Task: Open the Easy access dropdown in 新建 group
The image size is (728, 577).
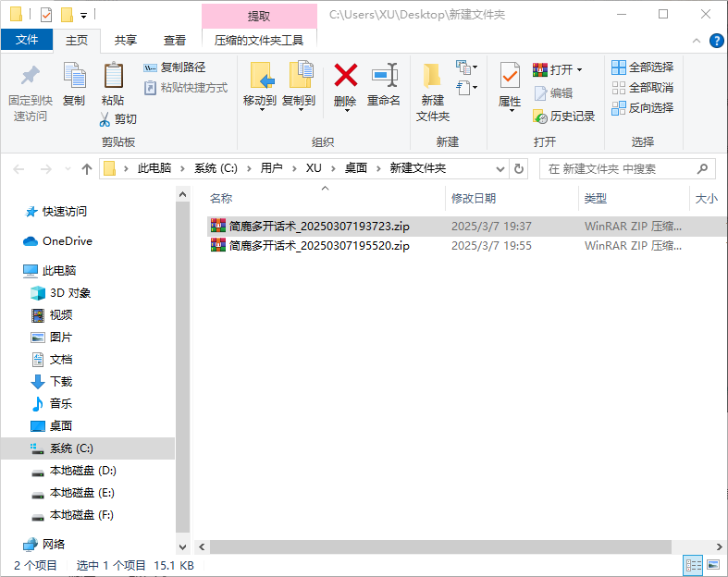Action: (x=466, y=88)
